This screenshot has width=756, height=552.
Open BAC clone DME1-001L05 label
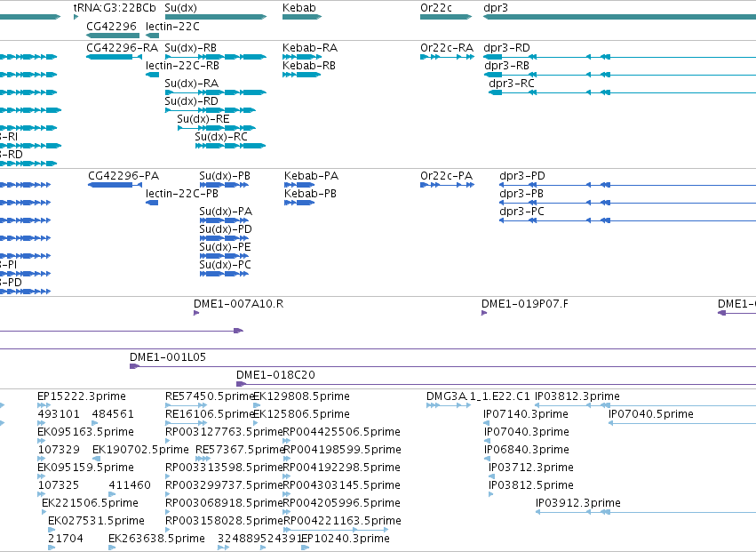[x=168, y=357]
